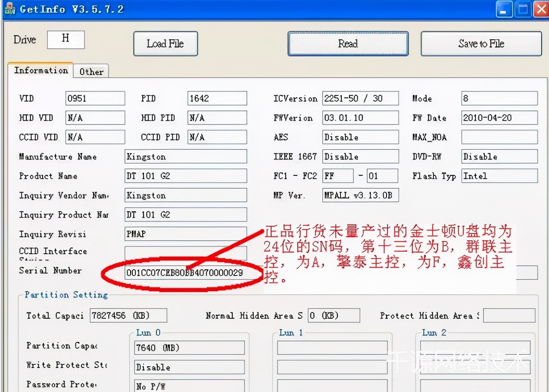The width and height of the screenshot is (549, 392).
Task: Select the VID field showing 0951
Action: click(x=95, y=98)
